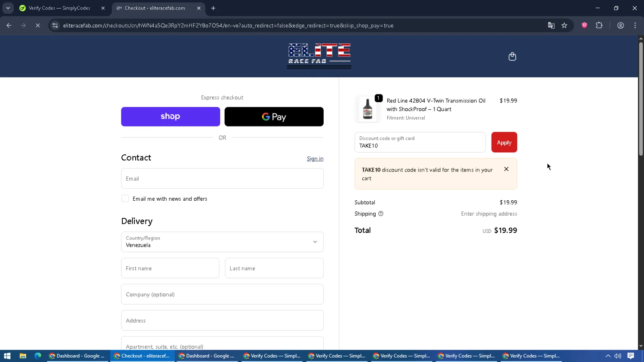
Task: Launch Microsoft Edge from the taskbar
Action: pyautogui.click(x=38, y=356)
